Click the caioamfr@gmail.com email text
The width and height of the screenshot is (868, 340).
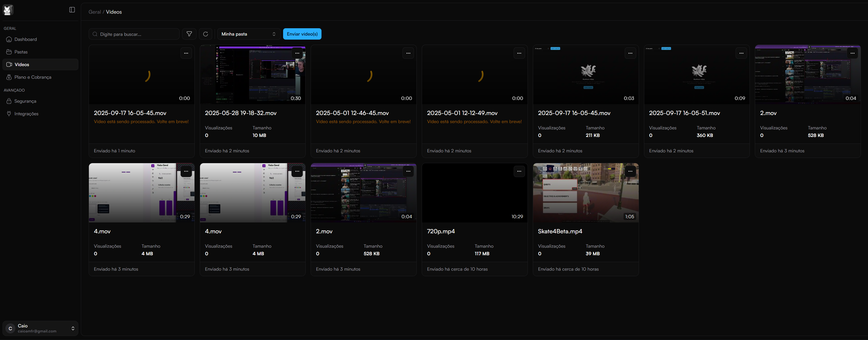click(37, 331)
